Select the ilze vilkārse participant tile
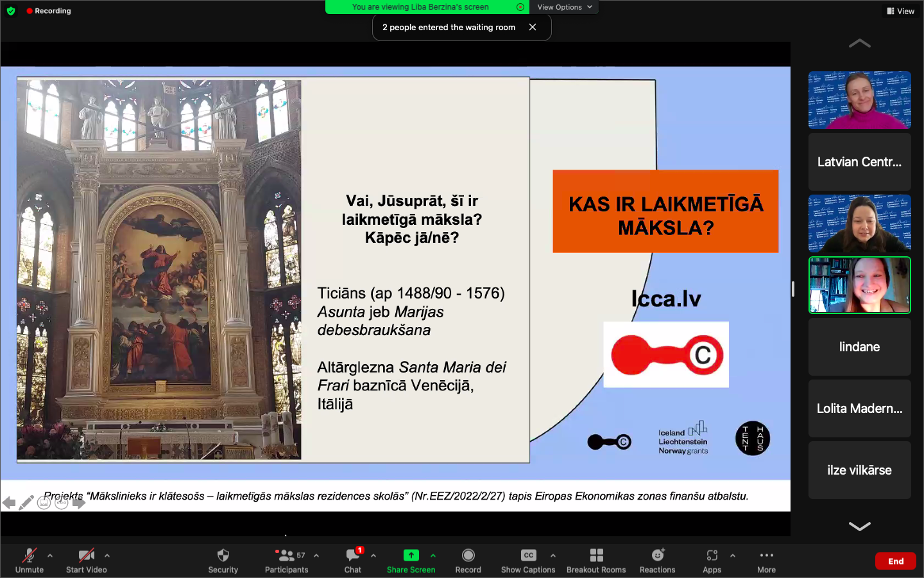The image size is (924, 578). [860, 470]
